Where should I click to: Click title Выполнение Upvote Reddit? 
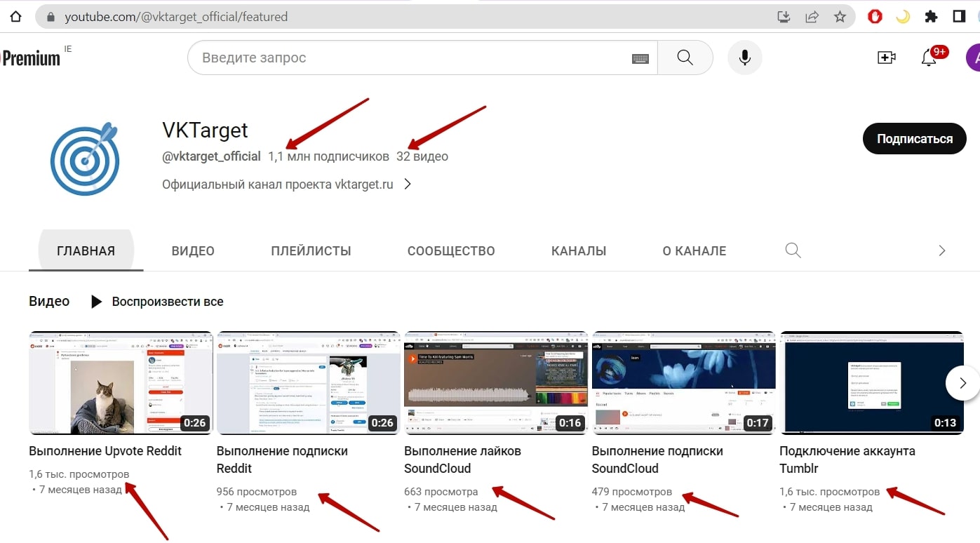pos(105,451)
